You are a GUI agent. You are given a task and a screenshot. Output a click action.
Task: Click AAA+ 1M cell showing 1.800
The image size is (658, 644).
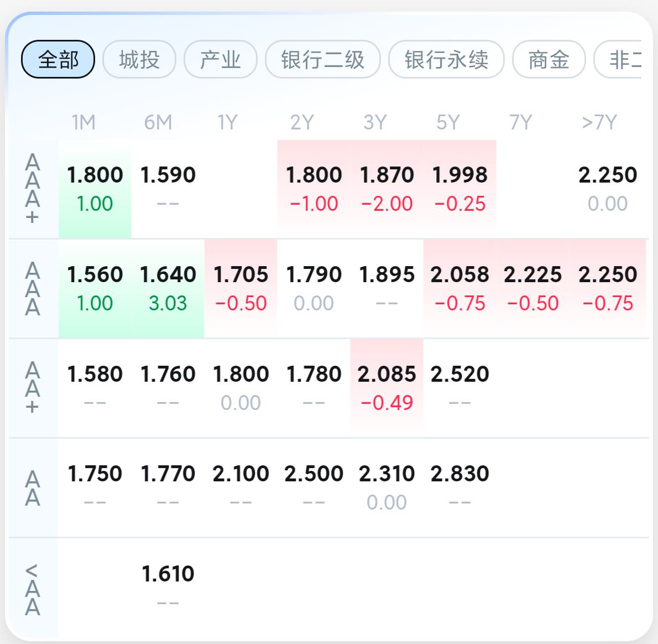(95, 189)
